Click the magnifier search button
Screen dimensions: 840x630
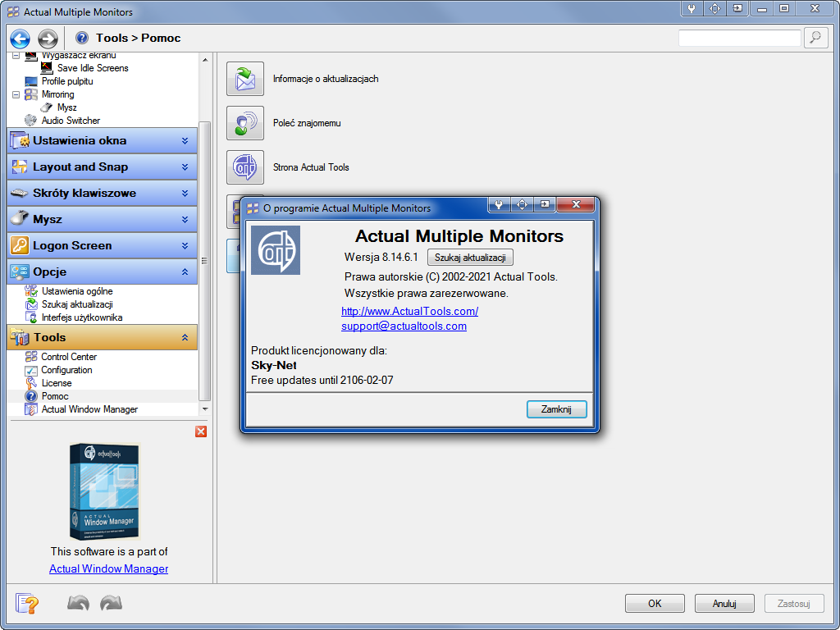click(x=815, y=38)
